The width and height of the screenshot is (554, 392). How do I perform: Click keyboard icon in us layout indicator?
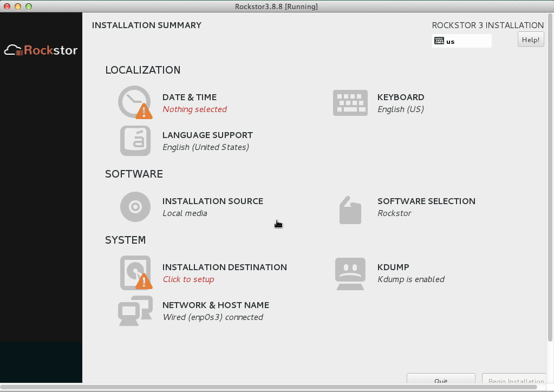click(x=439, y=41)
